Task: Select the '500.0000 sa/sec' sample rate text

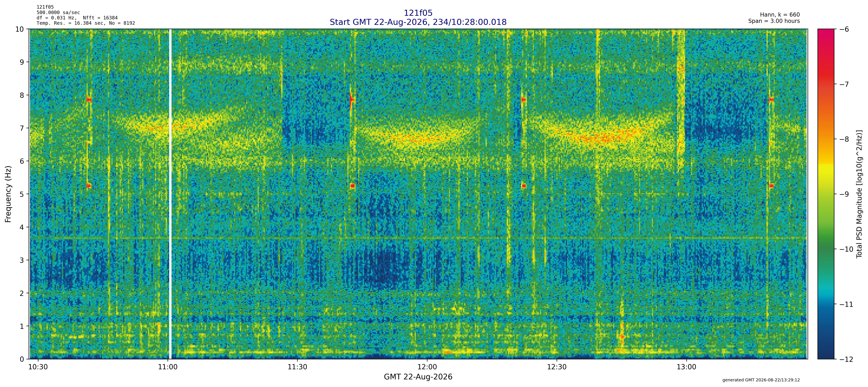Action: pos(58,12)
